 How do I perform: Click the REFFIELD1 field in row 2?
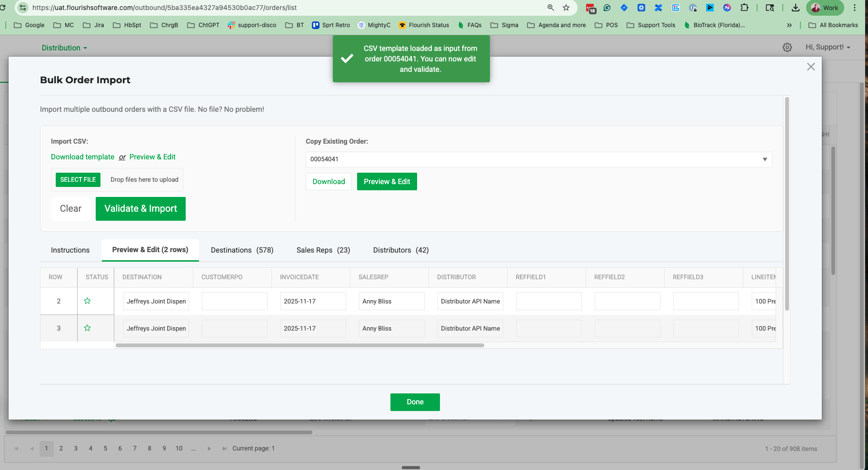click(x=549, y=301)
